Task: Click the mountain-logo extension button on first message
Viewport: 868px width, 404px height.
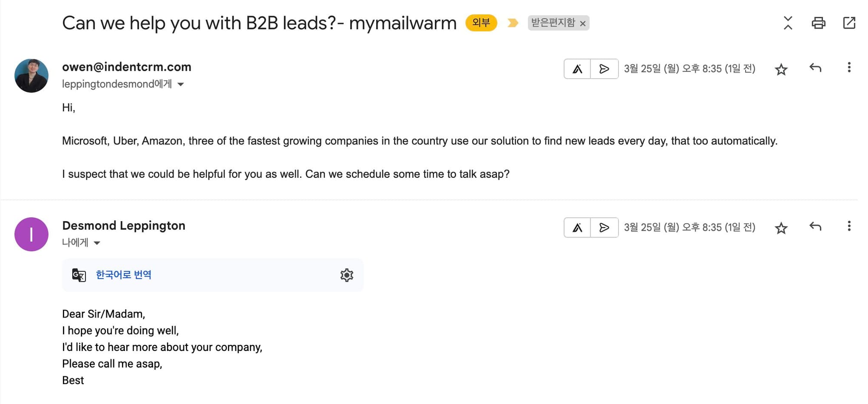Action: 577,69
